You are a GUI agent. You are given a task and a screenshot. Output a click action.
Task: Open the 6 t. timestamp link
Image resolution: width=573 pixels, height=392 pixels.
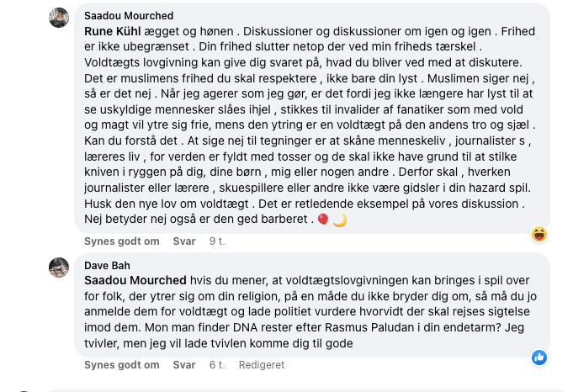tap(217, 364)
